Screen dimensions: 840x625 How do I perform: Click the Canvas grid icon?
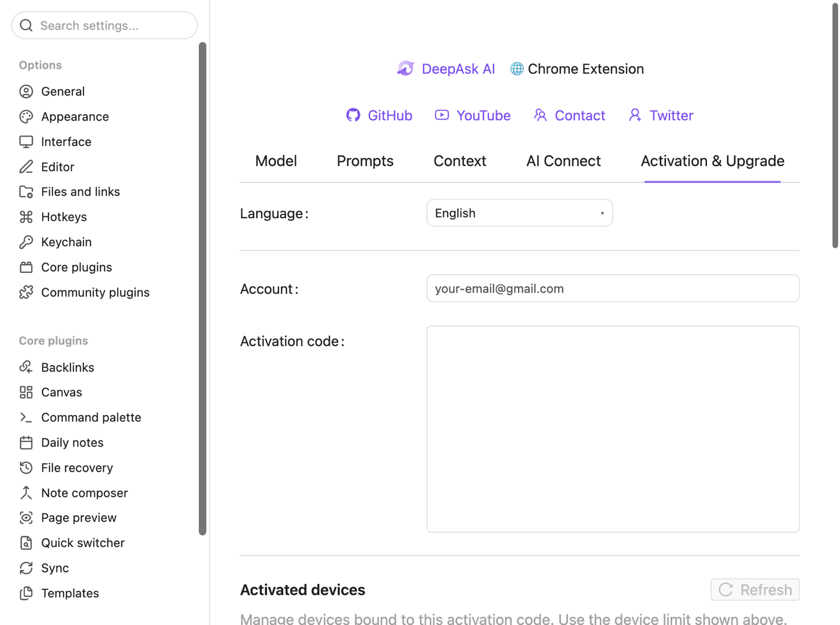tap(26, 392)
